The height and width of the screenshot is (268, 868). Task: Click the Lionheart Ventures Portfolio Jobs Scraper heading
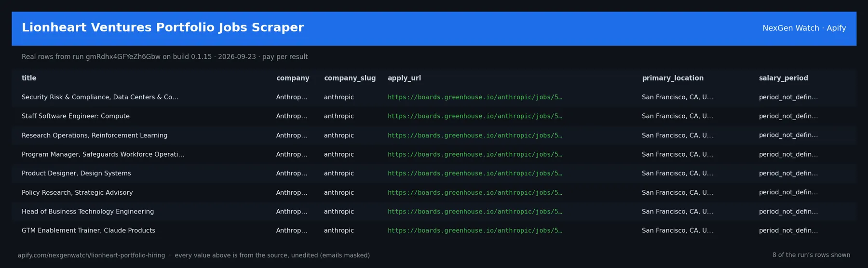(x=163, y=27)
